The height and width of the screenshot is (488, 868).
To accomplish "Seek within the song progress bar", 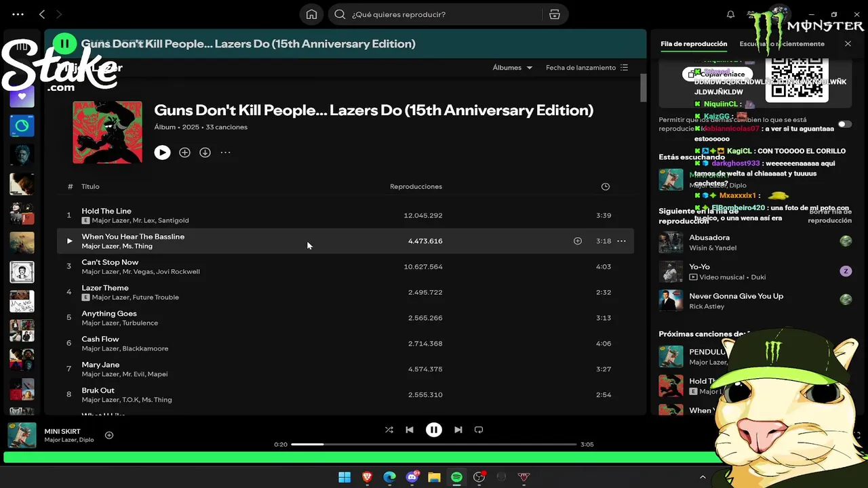I will 434,444.
